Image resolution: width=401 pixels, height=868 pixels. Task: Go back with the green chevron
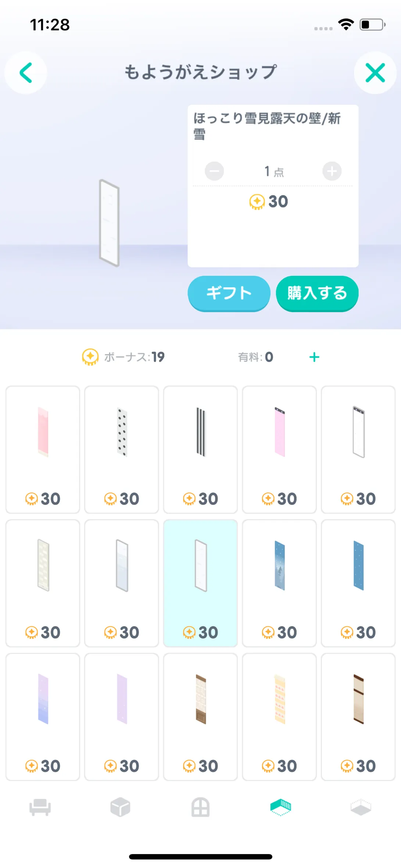[x=26, y=73]
